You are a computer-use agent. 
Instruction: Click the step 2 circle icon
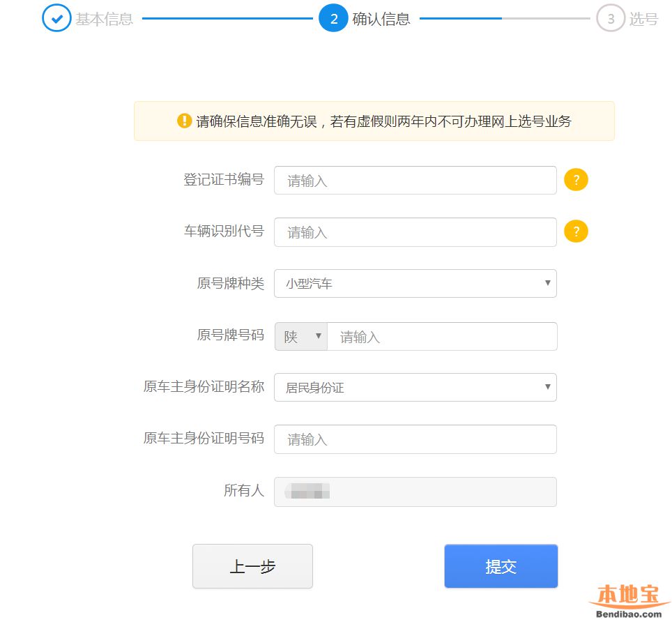click(x=333, y=18)
